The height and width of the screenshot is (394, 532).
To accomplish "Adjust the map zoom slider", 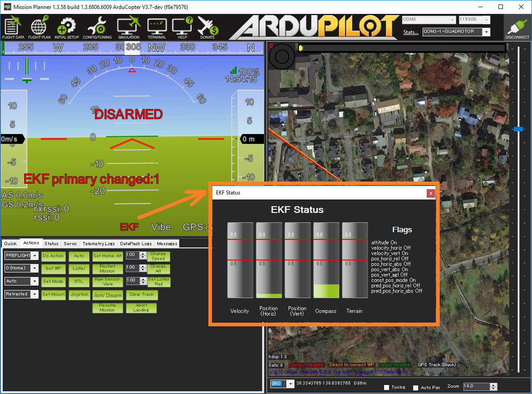I will 519,129.
